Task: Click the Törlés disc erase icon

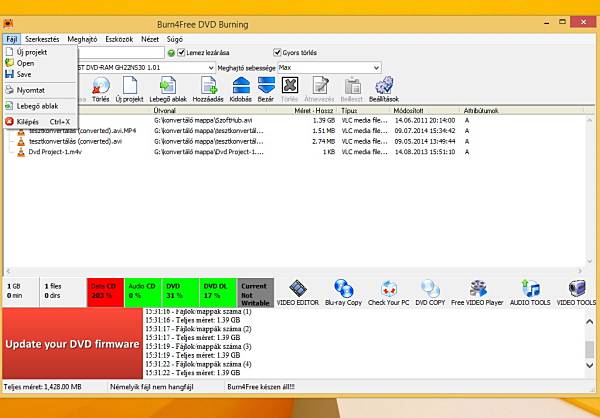Action: pos(101,86)
